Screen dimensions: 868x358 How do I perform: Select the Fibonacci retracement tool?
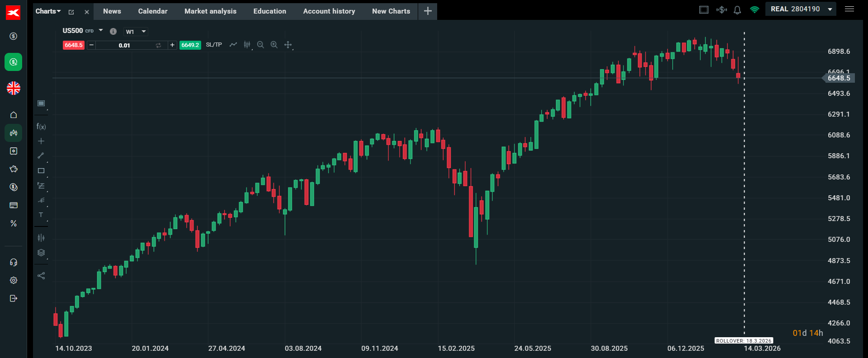(41, 186)
